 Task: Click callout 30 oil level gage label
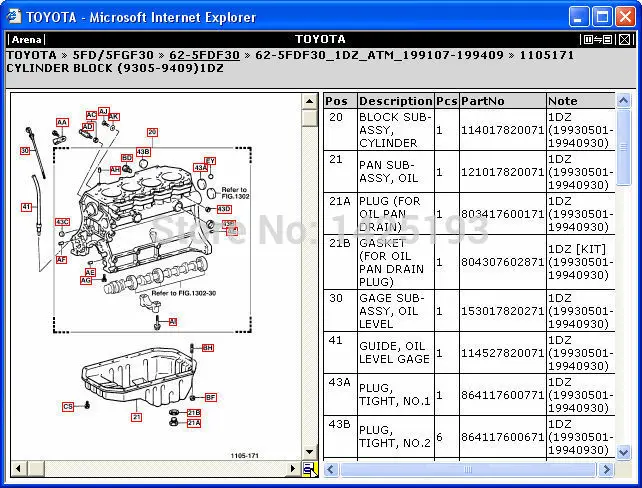tap(25, 151)
